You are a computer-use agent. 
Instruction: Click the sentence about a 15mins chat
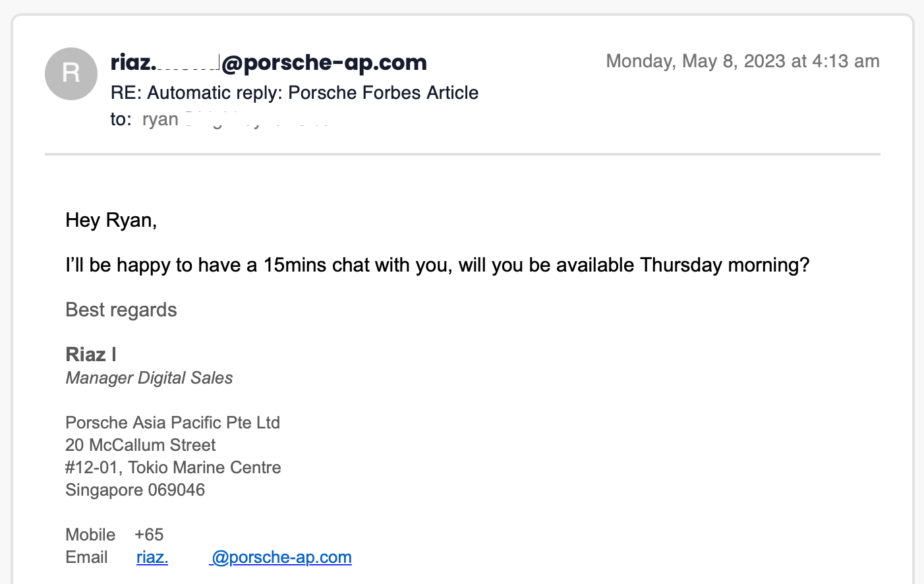point(438,265)
